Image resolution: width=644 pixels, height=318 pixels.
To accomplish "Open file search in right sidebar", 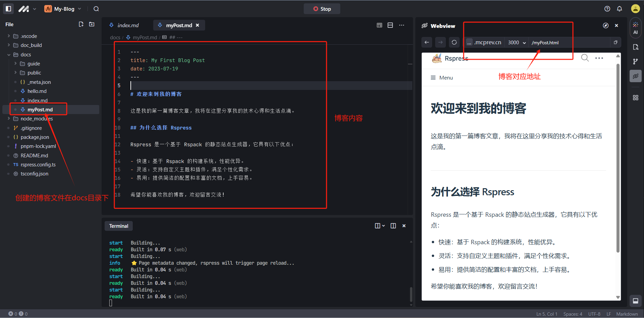I will coord(635,47).
